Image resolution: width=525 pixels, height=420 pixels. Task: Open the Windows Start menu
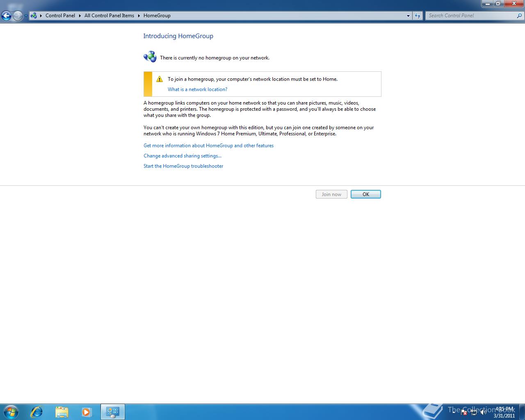(x=11, y=412)
